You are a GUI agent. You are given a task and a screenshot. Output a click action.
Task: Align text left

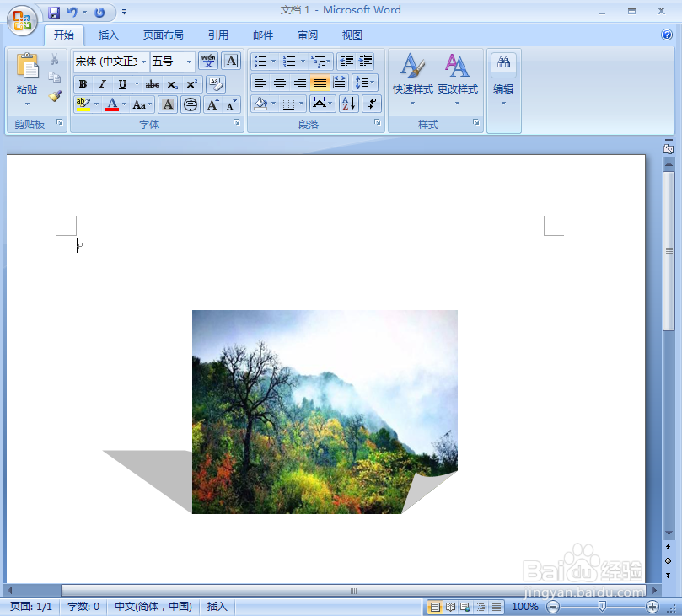tap(260, 83)
